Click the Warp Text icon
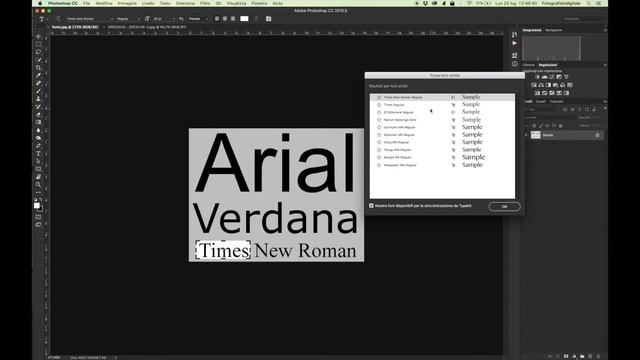The height and width of the screenshot is (360, 640). coord(256,19)
